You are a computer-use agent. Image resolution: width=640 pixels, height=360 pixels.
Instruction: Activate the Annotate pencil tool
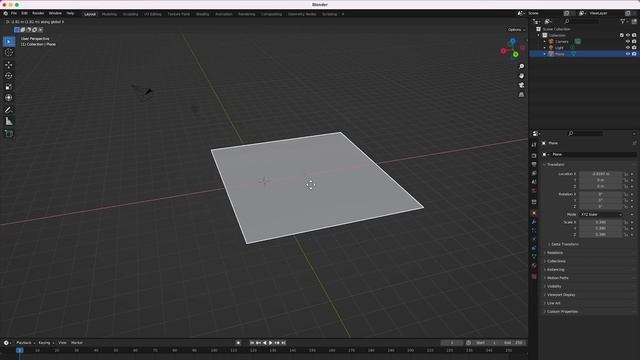tap(9, 110)
